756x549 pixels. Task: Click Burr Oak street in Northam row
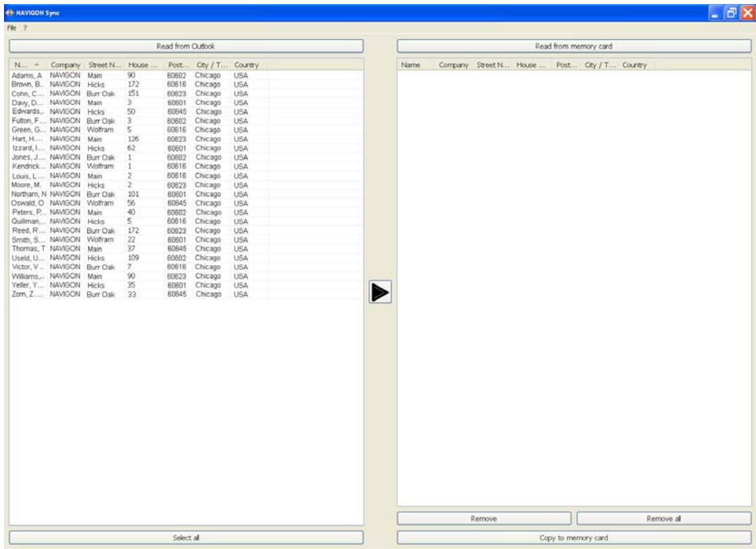[101, 194]
